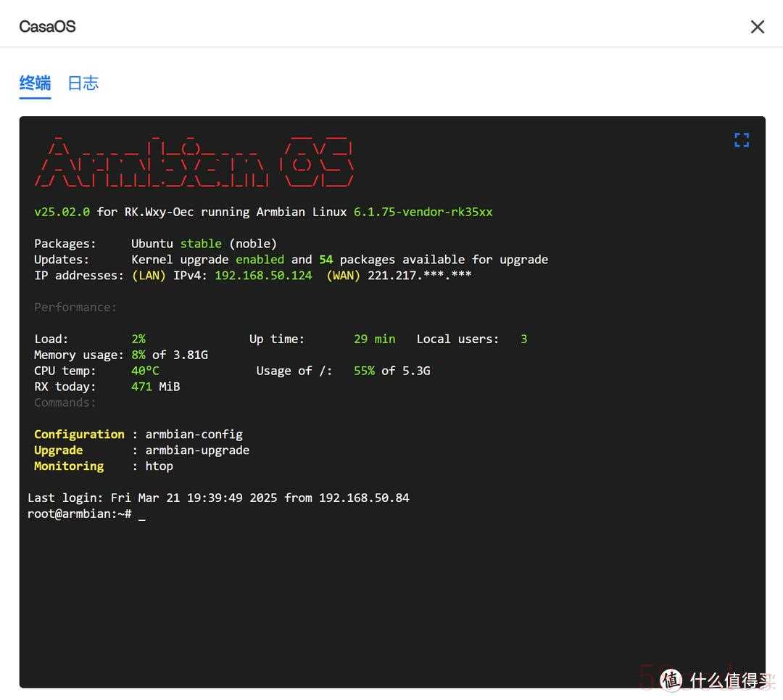783x700 pixels.
Task: Click the Load 2% value
Action: [x=138, y=339]
